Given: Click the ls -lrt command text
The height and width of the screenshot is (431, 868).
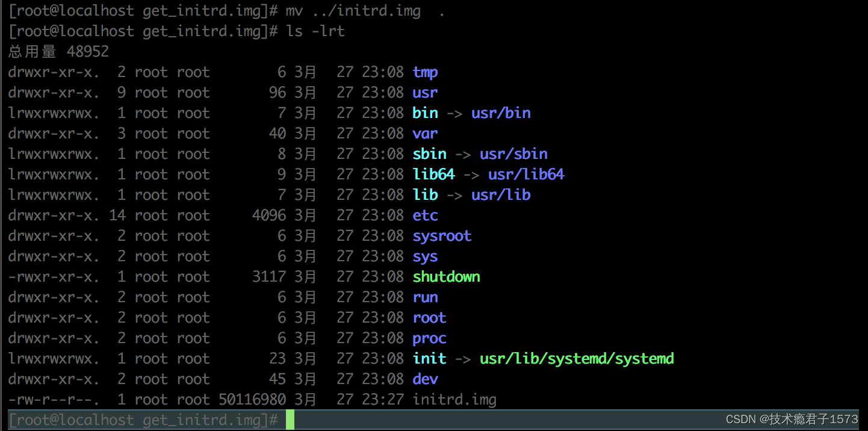Looking at the screenshot, I should click(x=320, y=31).
